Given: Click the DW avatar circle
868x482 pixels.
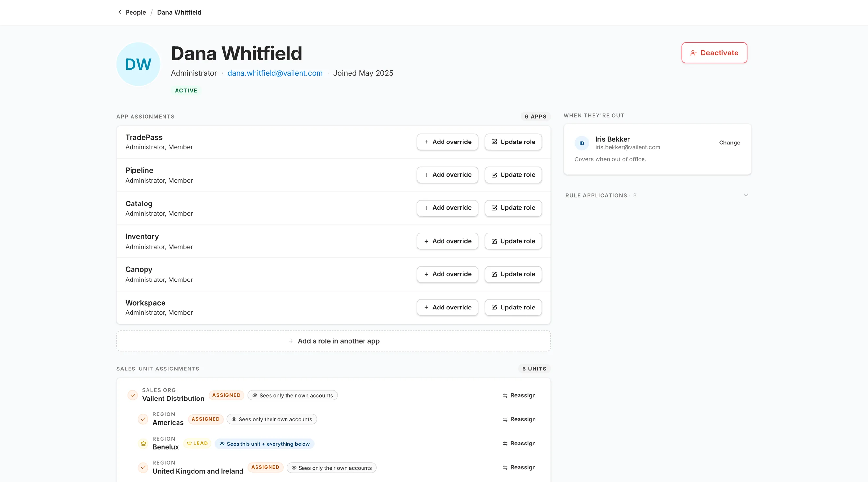Looking at the screenshot, I should (138, 64).
